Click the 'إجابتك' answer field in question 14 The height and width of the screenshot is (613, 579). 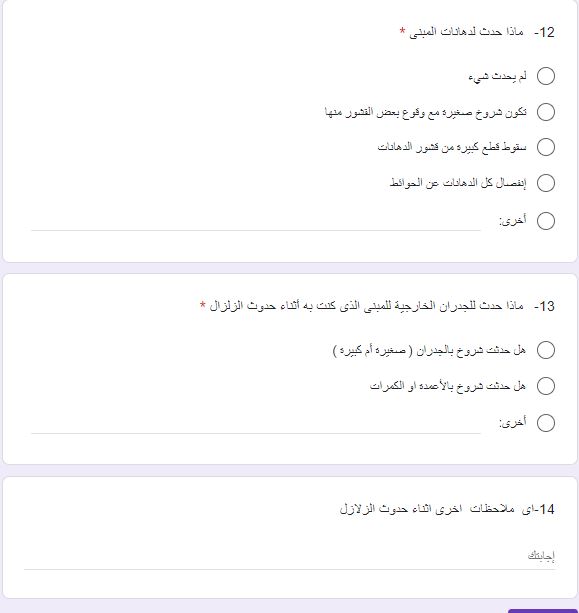(289, 557)
